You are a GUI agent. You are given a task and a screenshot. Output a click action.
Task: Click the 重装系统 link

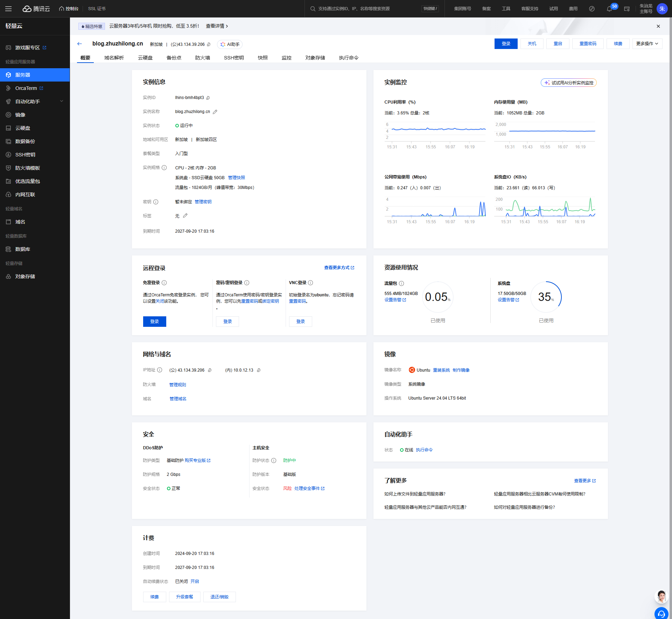(441, 370)
